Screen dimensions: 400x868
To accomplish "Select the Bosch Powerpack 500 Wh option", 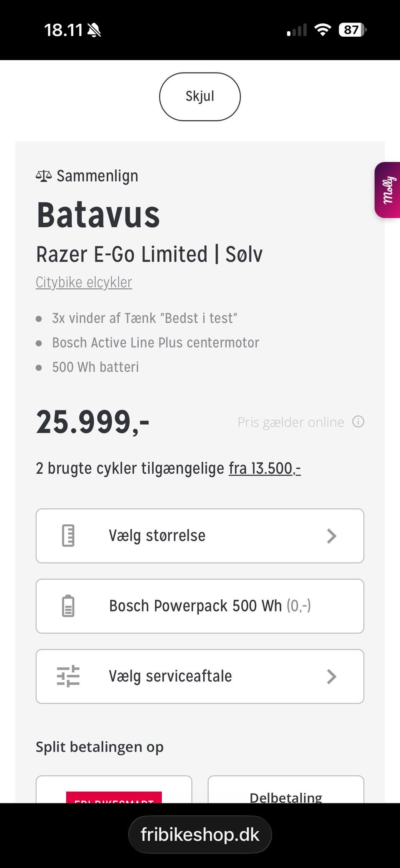I will [x=200, y=606].
